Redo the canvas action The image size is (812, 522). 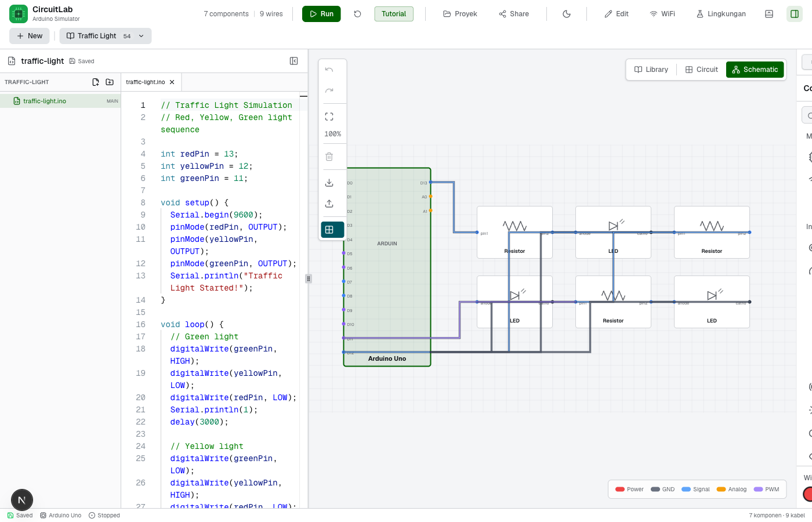point(329,90)
